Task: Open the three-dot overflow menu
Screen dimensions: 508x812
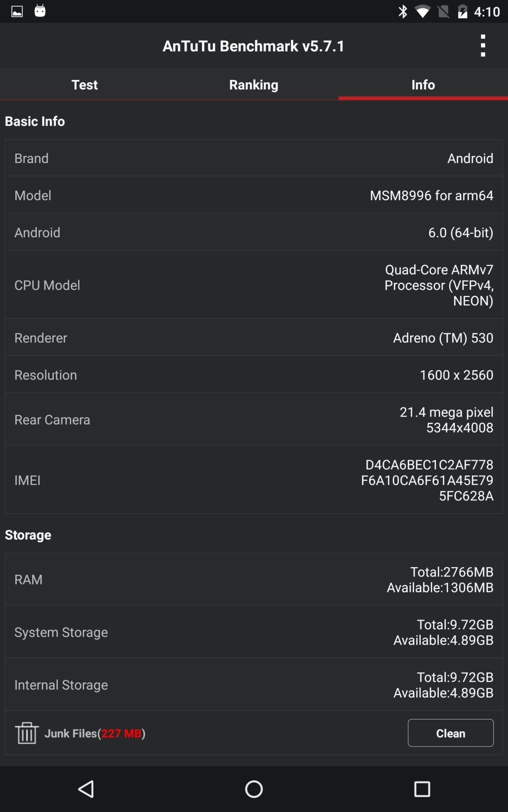Action: (x=483, y=46)
